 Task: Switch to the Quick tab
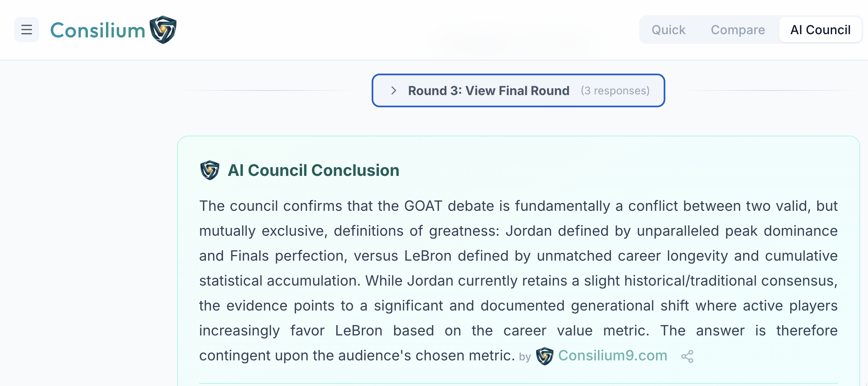[x=668, y=30]
